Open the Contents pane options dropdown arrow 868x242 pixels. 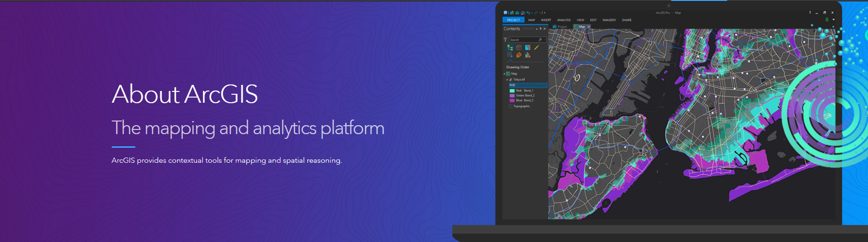536,29
